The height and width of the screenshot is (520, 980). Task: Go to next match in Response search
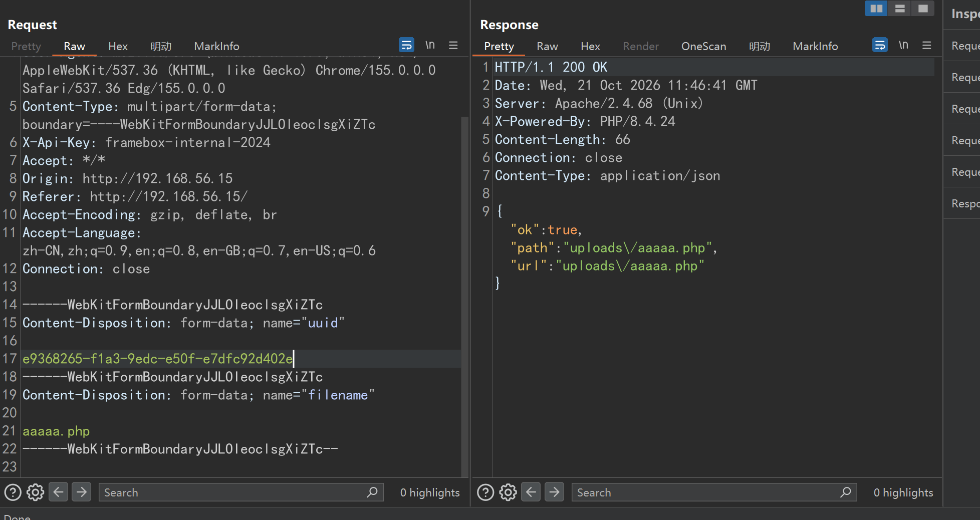tap(555, 492)
